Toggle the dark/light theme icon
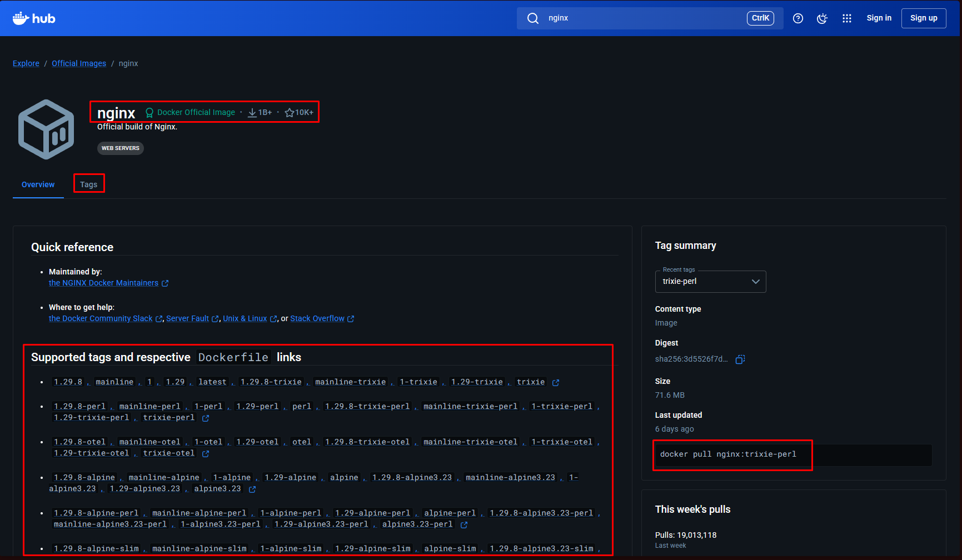The width and height of the screenshot is (962, 560). [x=823, y=18]
